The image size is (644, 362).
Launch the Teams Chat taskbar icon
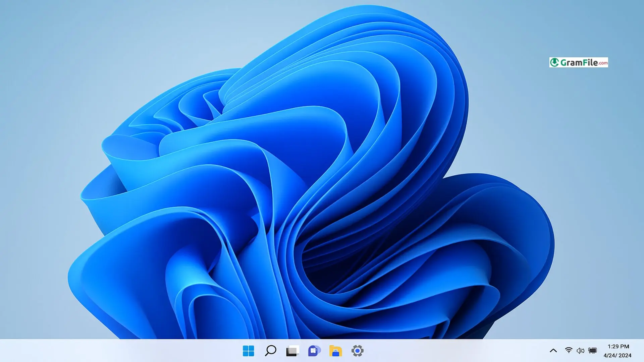click(x=314, y=351)
